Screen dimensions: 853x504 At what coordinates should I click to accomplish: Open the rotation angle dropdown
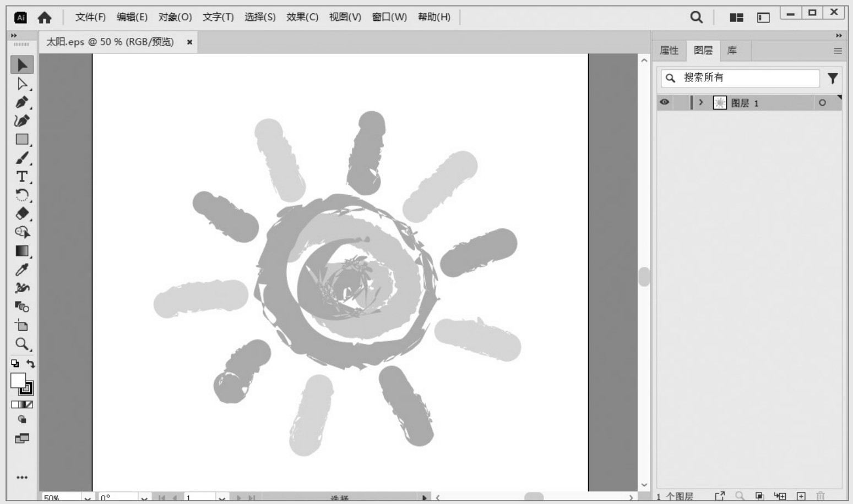point(144,498)
